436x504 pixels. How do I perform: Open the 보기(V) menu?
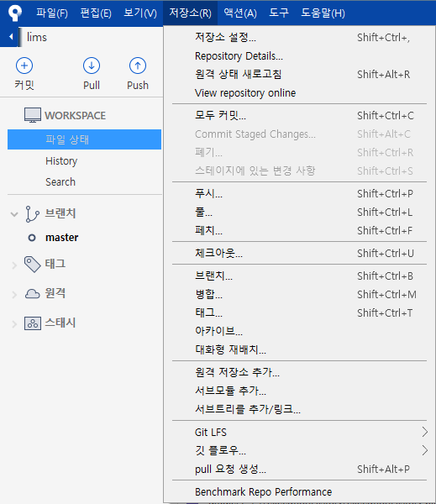pos(140,13)
